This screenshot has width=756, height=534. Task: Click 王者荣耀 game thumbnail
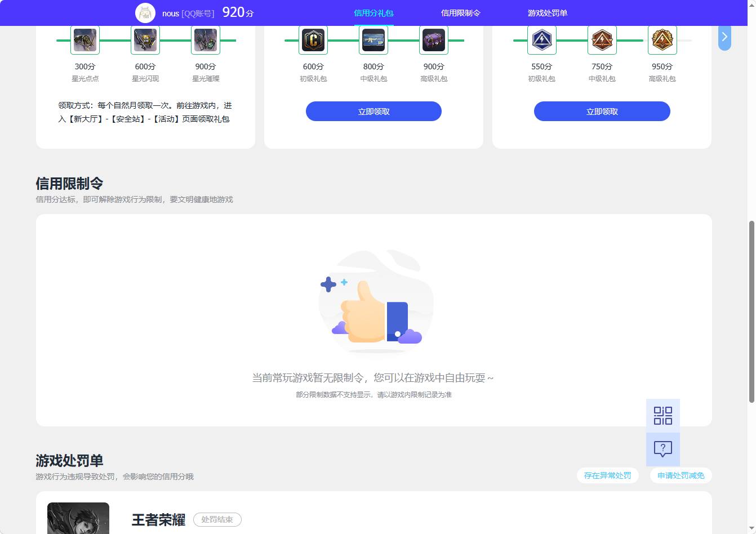pos(78,518)
